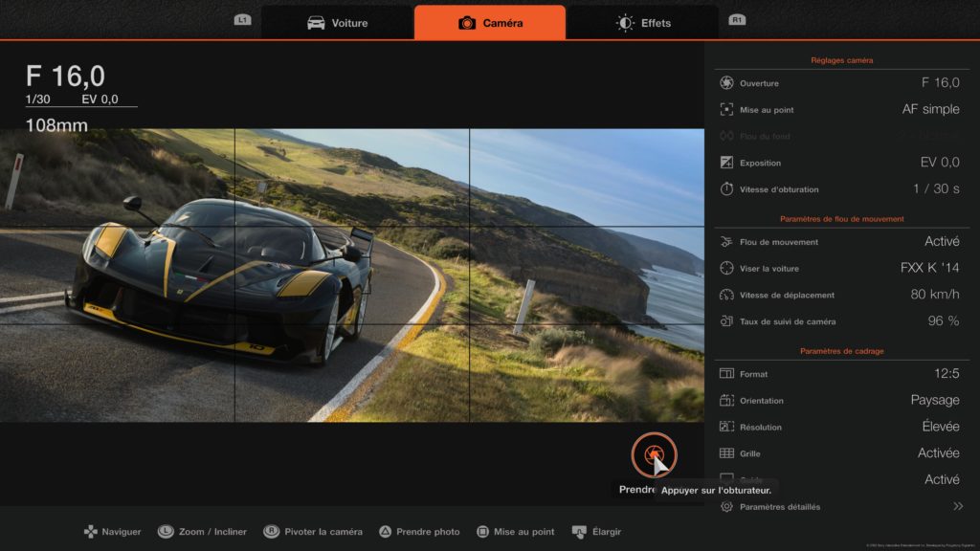Image resolution: width=980 pixels, height=551 pixels.
Task: Click the Ouverture aperture icon
Action: pyautogui.click(x=726, y=83)
